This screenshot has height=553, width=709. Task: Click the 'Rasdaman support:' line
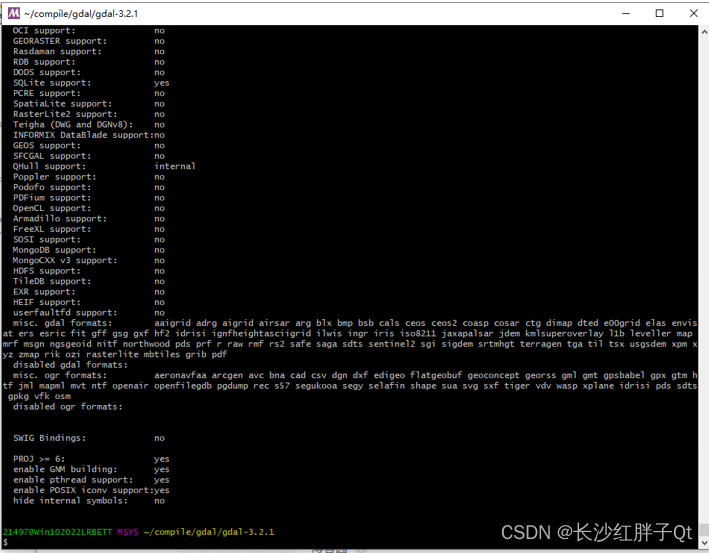point(89,52)
